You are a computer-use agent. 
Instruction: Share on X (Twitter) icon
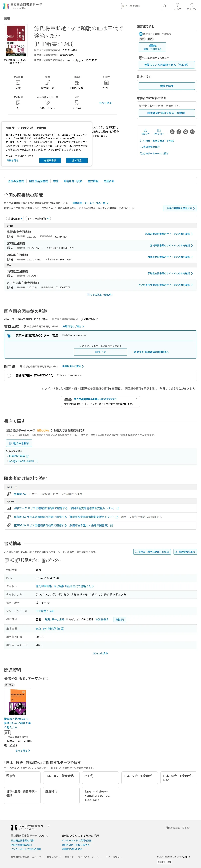point(172,132)
